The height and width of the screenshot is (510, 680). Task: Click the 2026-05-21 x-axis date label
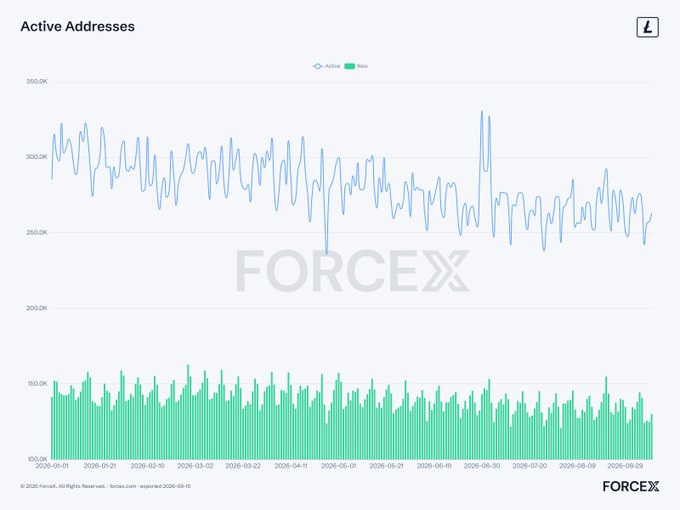point(386,466)
